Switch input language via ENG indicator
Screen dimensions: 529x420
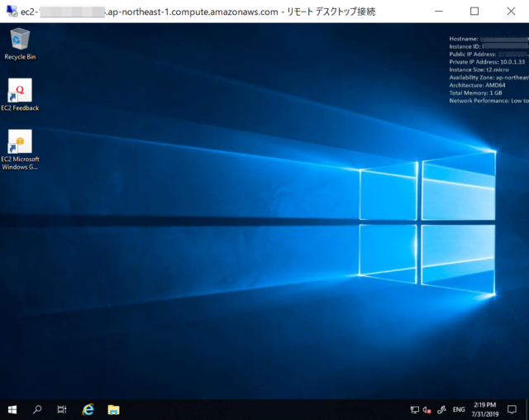pos(459,409)
